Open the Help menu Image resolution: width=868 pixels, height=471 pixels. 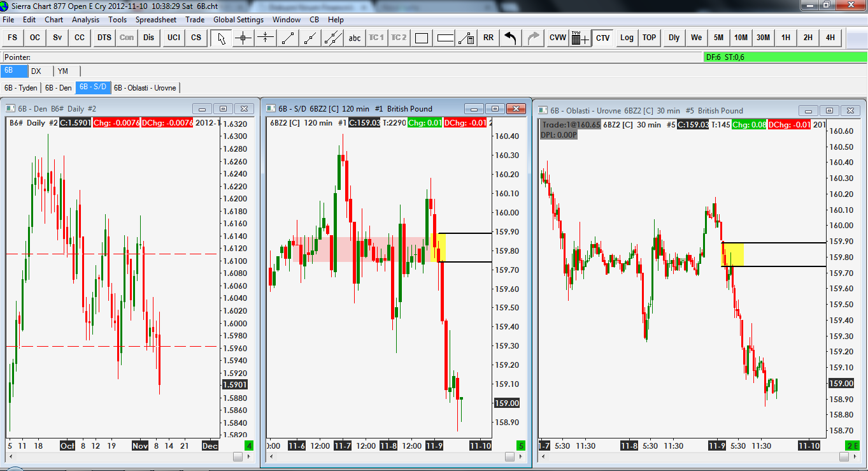(336, 20)
